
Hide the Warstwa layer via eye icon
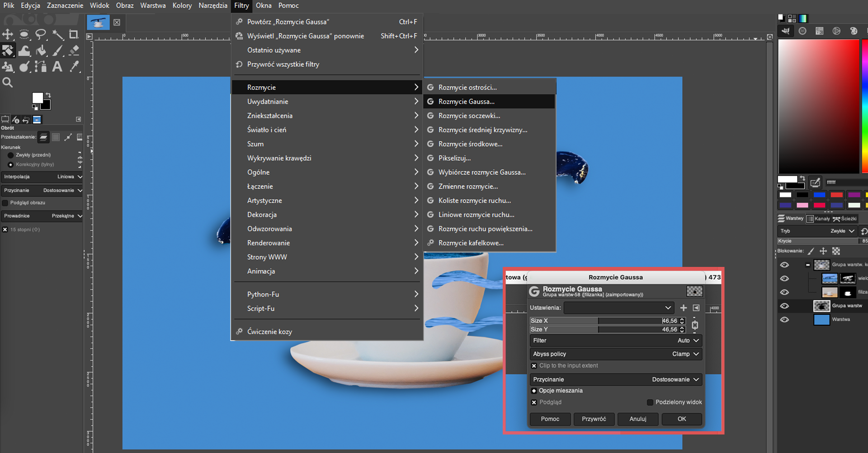[784, 320]
